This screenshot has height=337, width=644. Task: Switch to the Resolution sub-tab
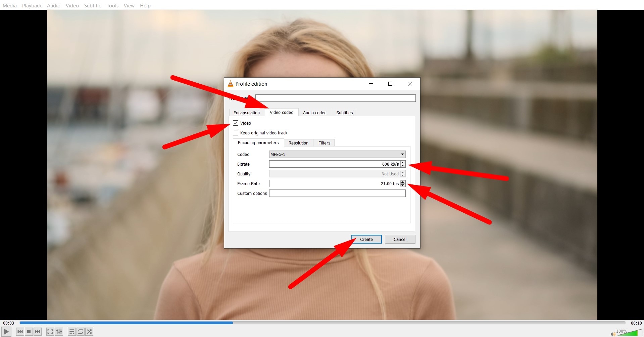tap(298, 143)
